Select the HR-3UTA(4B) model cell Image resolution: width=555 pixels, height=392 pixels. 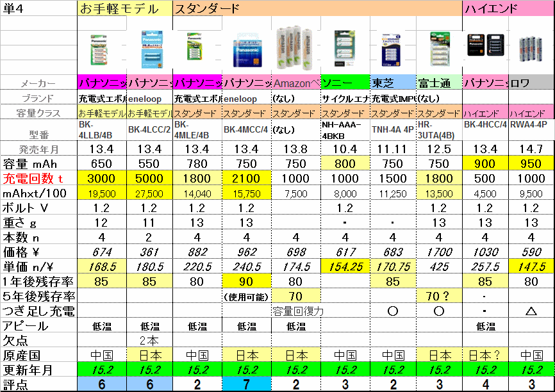pyautogui.click(x=439, y=130)
